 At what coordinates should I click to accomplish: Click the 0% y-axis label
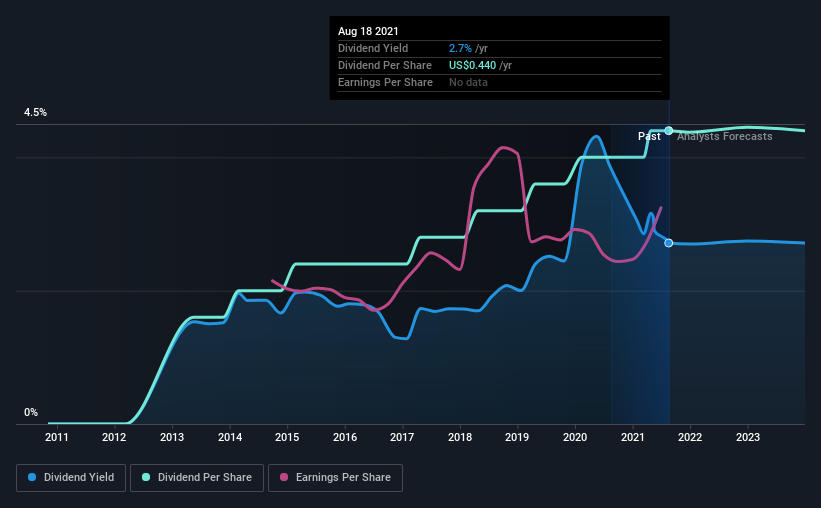[31, 413]
